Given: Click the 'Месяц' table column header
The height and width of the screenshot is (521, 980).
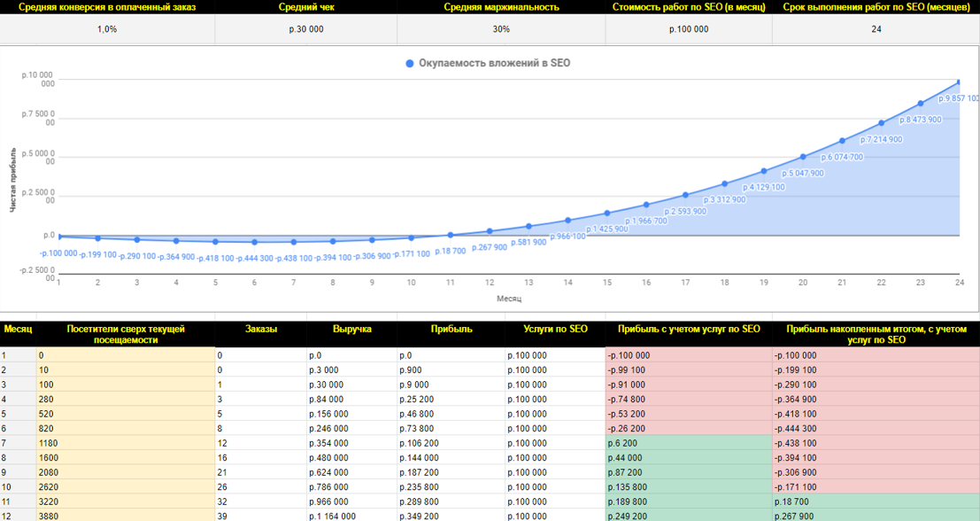Looking at the screenshot, I should point(18,329).
